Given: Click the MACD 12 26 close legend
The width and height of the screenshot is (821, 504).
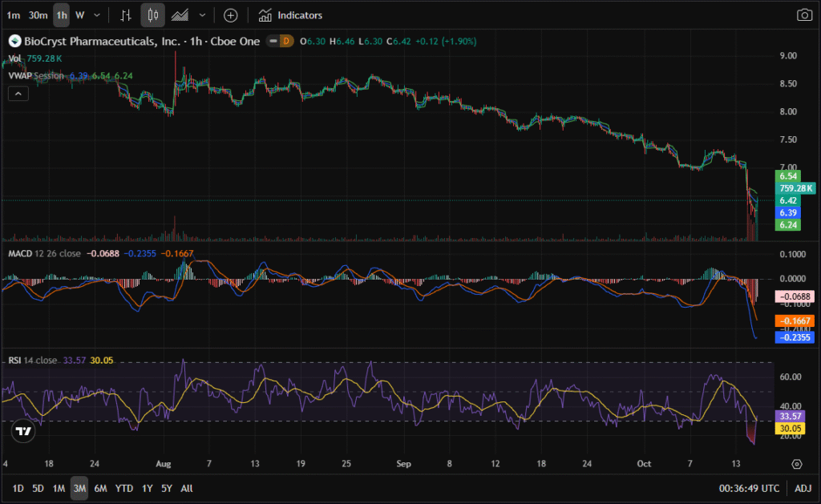Looking at the screenshot, I should click(43, 253).
